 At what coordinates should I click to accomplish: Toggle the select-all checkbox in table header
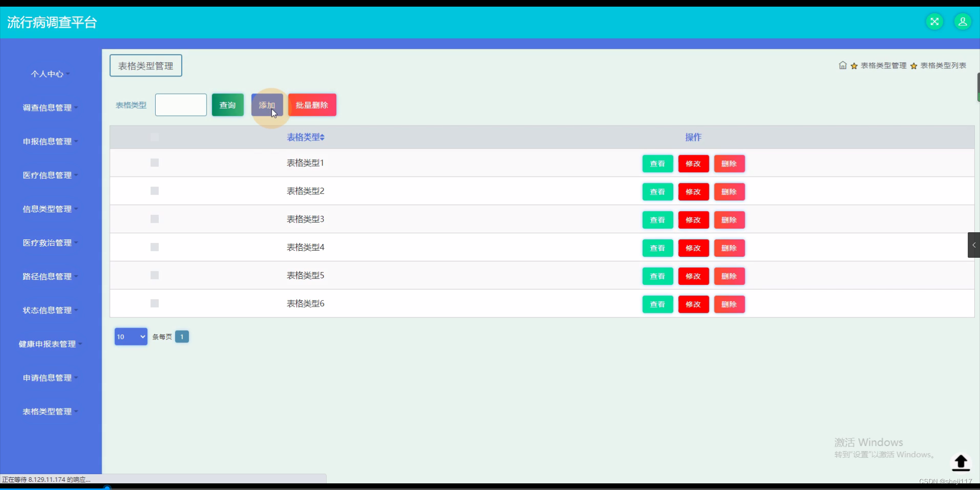tap(155, 137)
